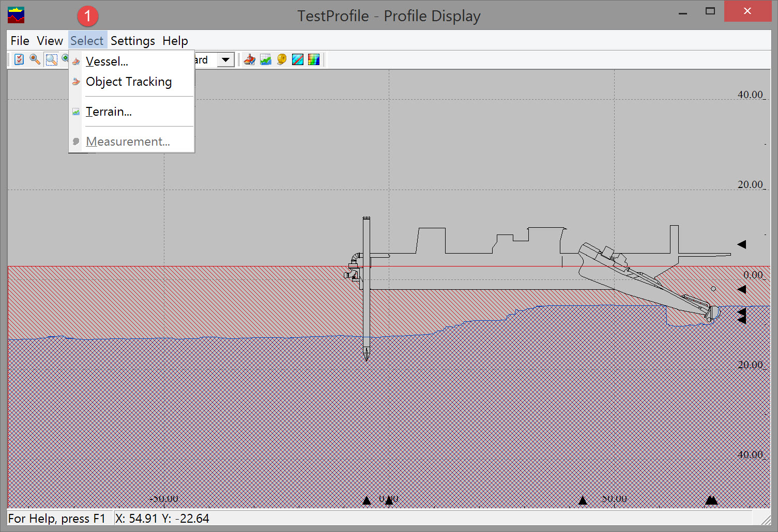The width and height of the screenshot is (778, 532).
Task: Open the Help menu
Action: (175, 41)
